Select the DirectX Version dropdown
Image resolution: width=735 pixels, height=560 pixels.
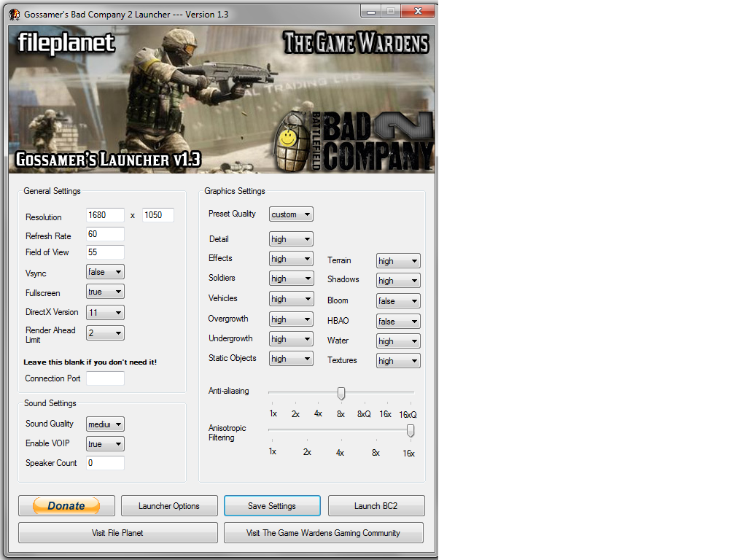pos(105,312)
